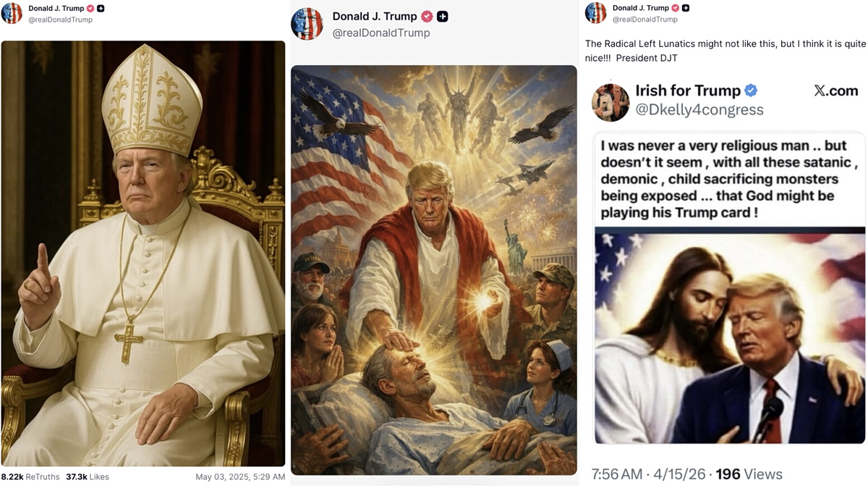Open the X.com logo link
Viewport: 868px width, 488px height.
tap(835, 91)
